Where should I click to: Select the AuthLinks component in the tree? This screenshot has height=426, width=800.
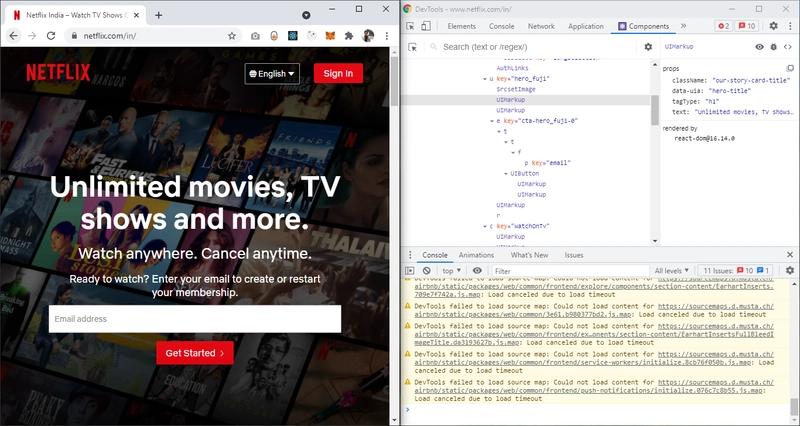[x=512, y=68]
